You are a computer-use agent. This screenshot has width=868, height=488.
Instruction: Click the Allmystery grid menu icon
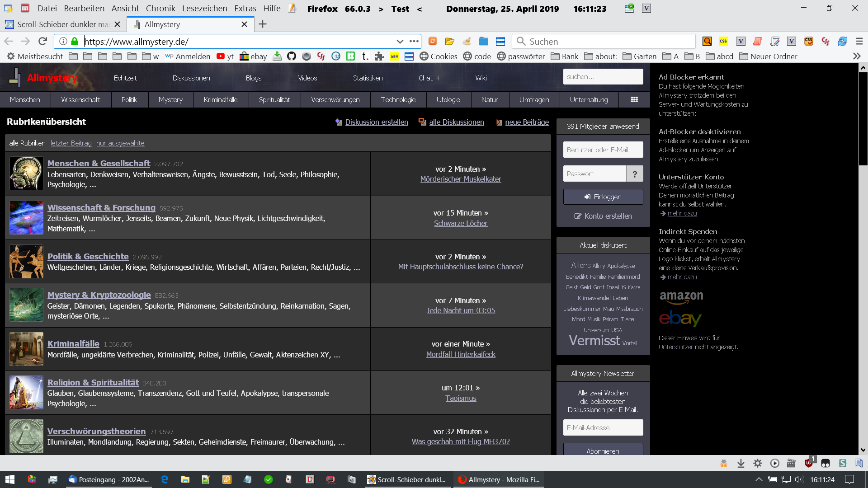pos(634,99)
